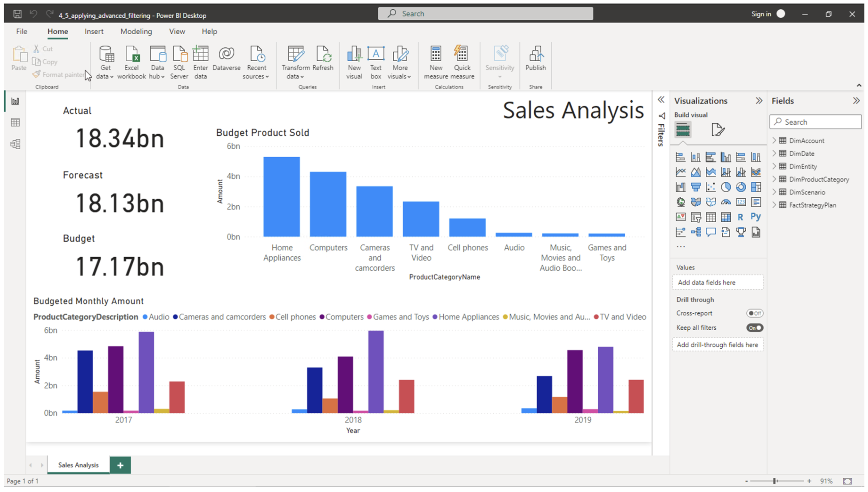Click the Publish button
868x492 pixels.
point(535,58)
